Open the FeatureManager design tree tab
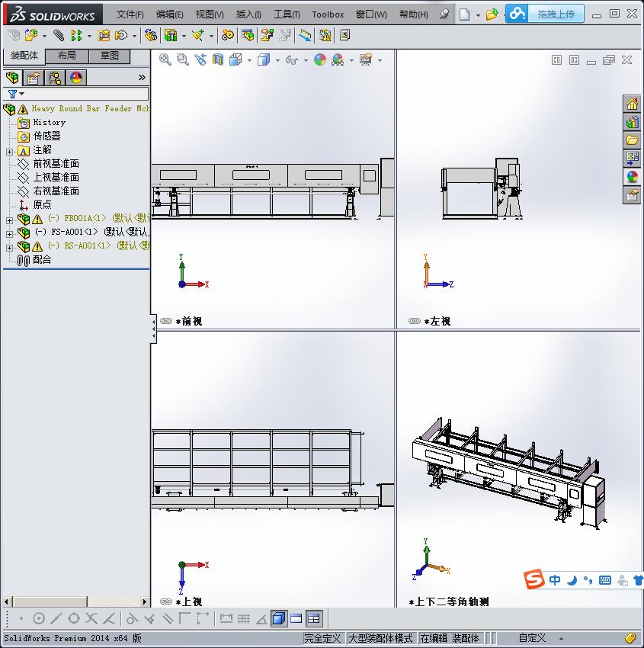The width and height of the screenshot is (644, 648). coord(12,78)
